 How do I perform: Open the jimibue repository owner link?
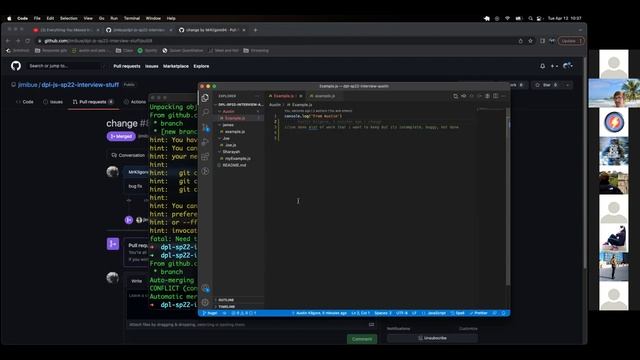coord(27,85)
